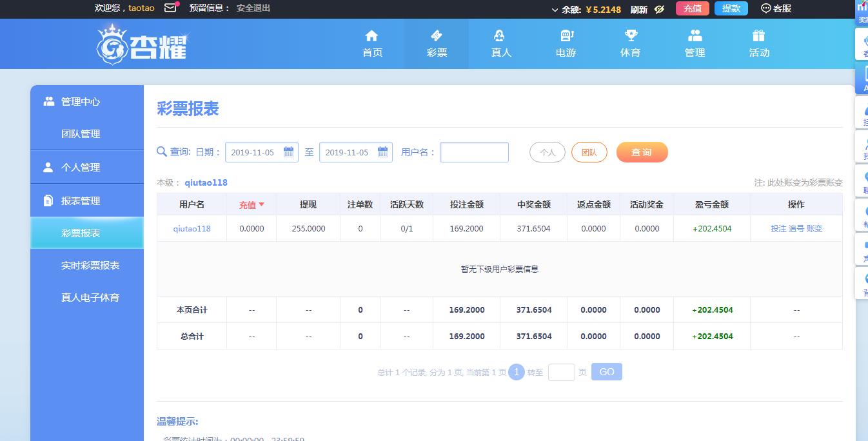The width and height of the screenshot is (868, 441).
Task: Click 追号 link for qiutao118
Action: tap(796, 228)
